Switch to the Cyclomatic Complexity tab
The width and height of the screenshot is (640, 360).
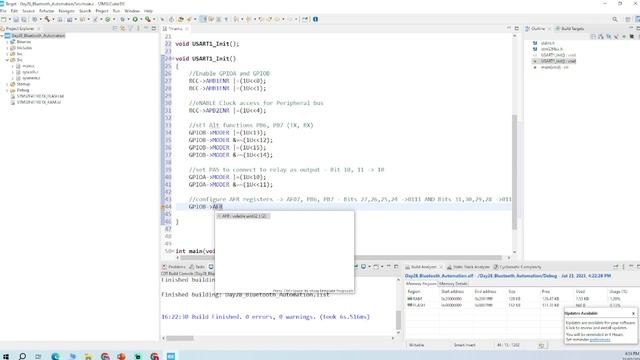click(518, 267)
